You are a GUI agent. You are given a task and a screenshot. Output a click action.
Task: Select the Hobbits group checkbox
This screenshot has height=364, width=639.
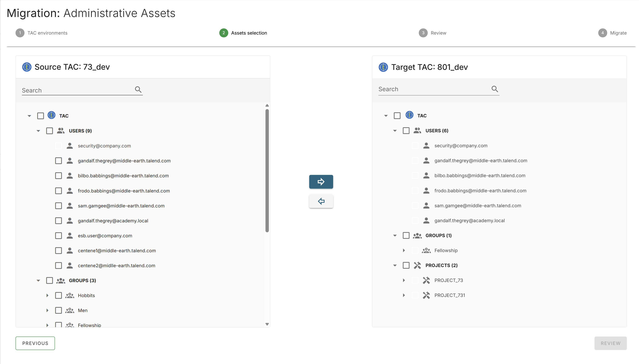point(59,295)
